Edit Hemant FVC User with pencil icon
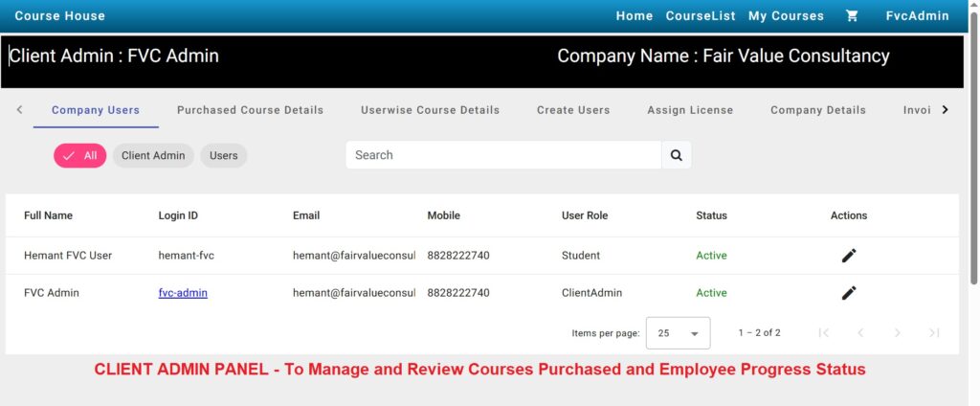 [x=848, y=256]
